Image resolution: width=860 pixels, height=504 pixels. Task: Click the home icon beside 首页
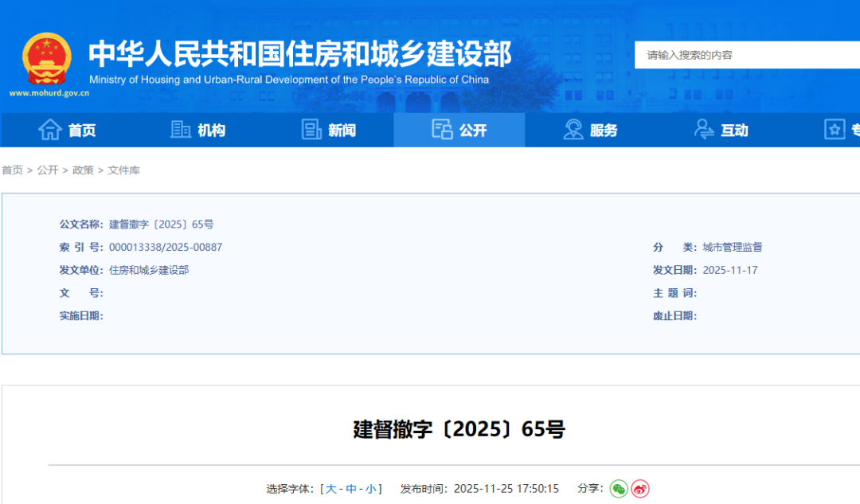(x=50, y=130)
